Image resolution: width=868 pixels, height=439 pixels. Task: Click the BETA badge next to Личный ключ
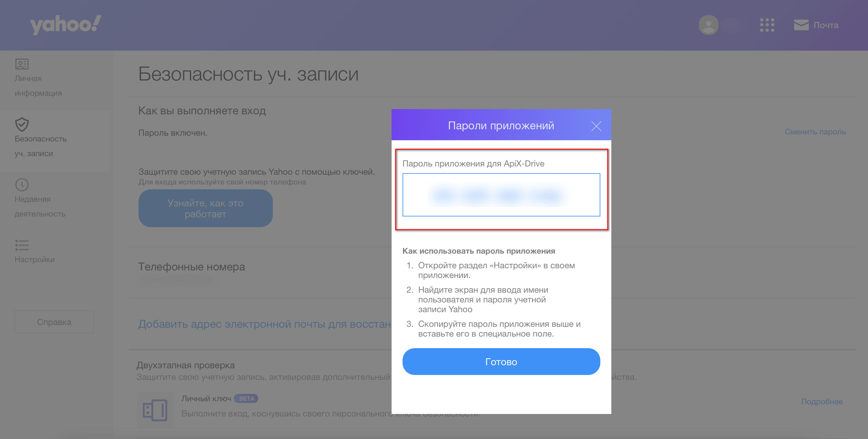(246, 398)
